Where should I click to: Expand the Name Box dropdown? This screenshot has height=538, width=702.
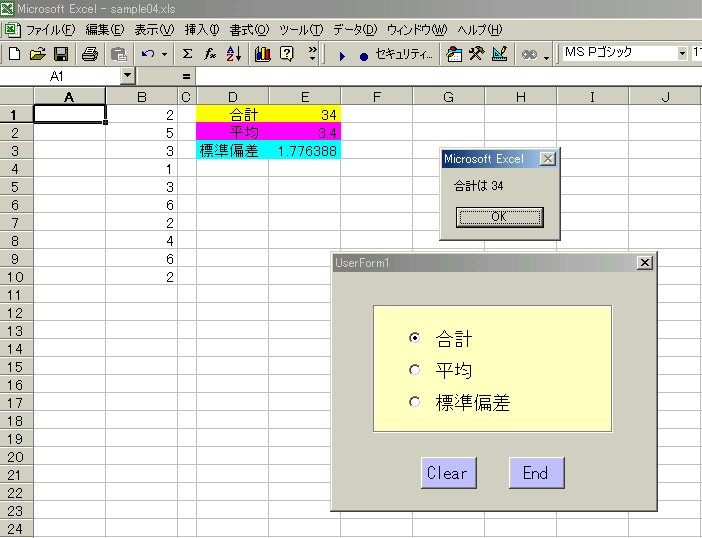pos(127,76)
